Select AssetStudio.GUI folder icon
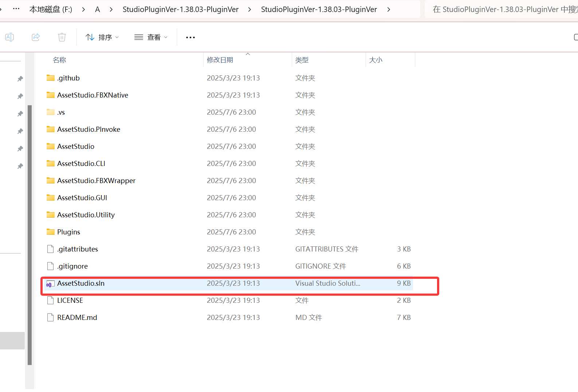 pyautogui.click(x=51, y=198)
